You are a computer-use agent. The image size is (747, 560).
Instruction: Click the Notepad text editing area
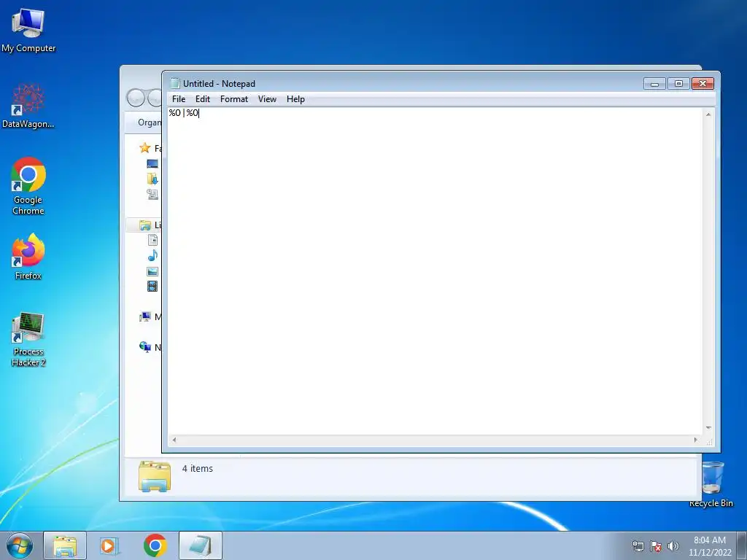(x=435, y=271)
